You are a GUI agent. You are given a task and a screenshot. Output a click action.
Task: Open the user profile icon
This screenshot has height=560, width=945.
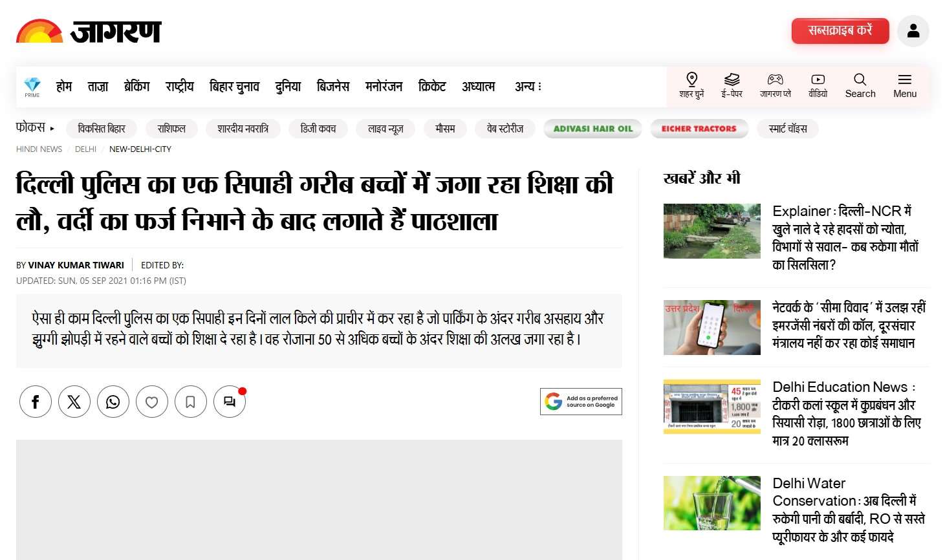pos(913,30)
